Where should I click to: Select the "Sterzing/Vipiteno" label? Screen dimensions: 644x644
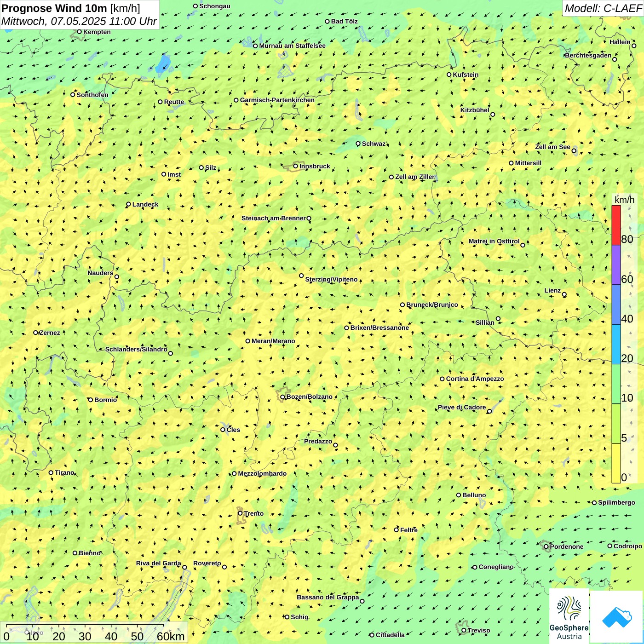coord(331,279)
